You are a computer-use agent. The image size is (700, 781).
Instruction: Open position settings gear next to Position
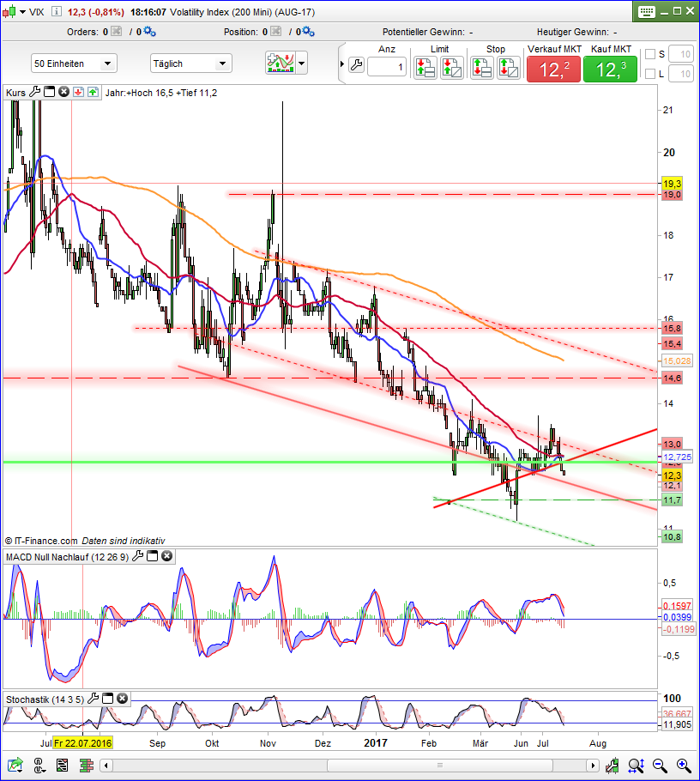(x=309, y=32)
